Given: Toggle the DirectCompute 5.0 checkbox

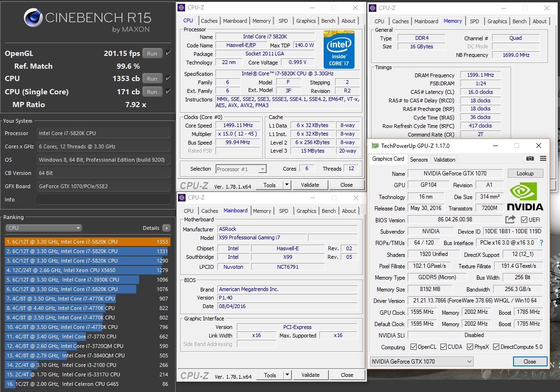Looking at the screenshot, I should point(496,346).
